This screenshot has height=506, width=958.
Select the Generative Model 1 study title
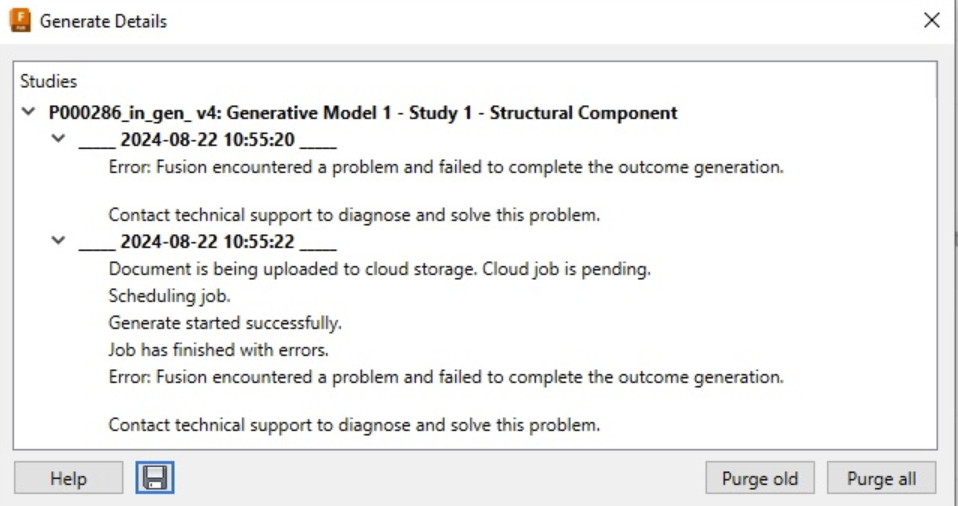point(362,113)
